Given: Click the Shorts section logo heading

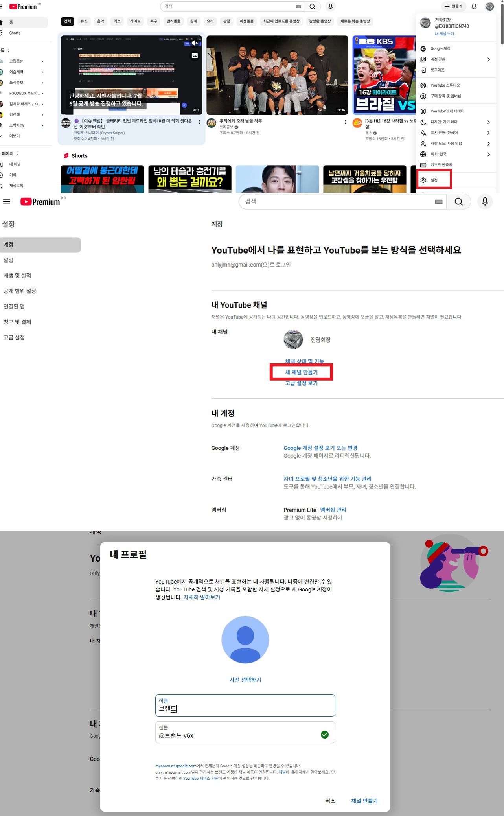Looking at the screenshot, I should click(x=75, y=156).
